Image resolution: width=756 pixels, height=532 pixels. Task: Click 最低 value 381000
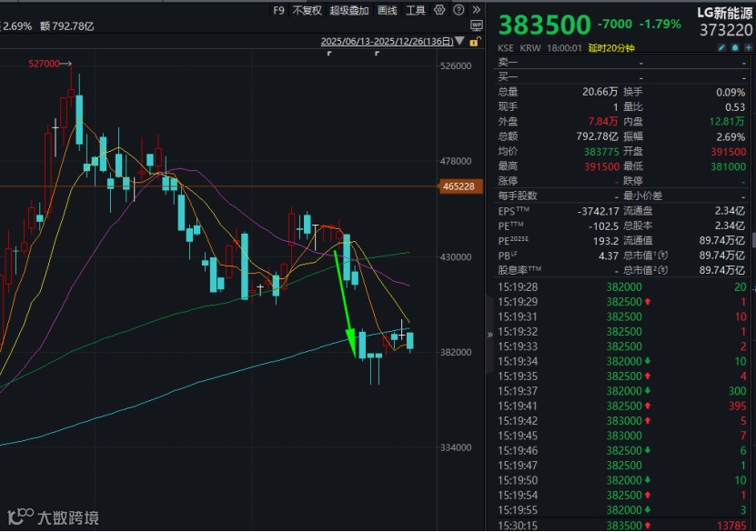(728, 166)
